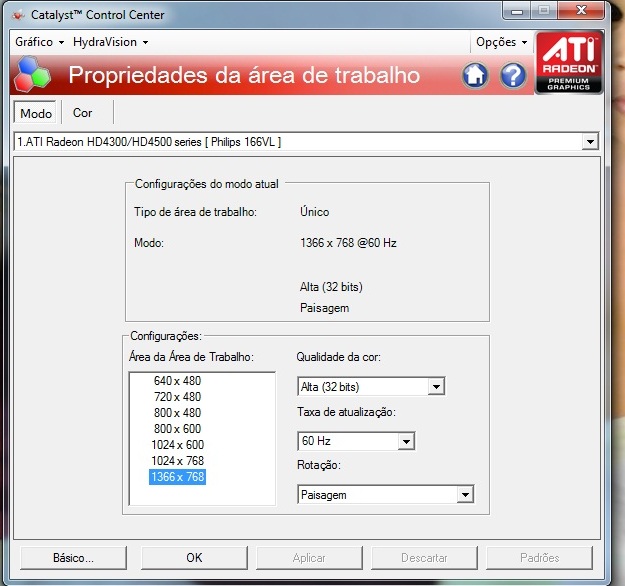This screenshot has height=586, width=625.
Task: Expand the Qualidade da cor dropdown
Action: (x=435, y=387)
